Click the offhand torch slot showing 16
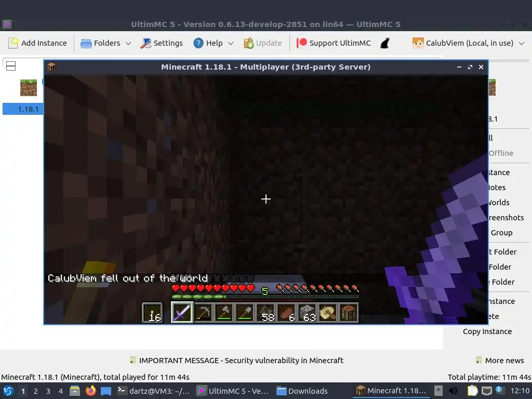 pos(152,312)
